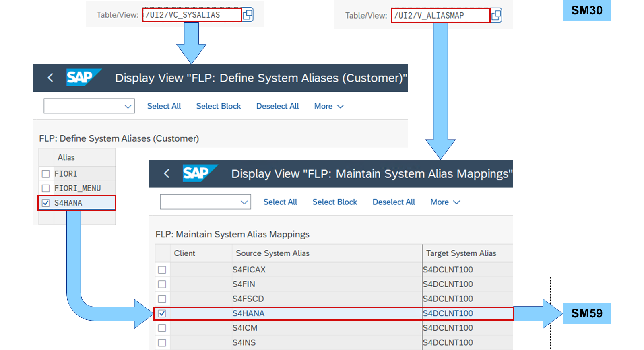Viewport: 644px width, 350px height.
Task: Check the S4FICAX mapping row checkbox
Action: [x=162, y=270]
